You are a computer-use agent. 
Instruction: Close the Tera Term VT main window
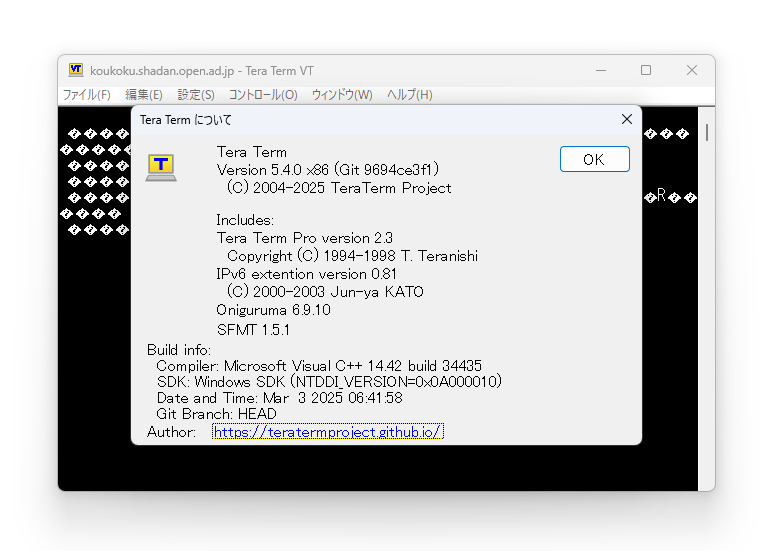click(692, 70)
